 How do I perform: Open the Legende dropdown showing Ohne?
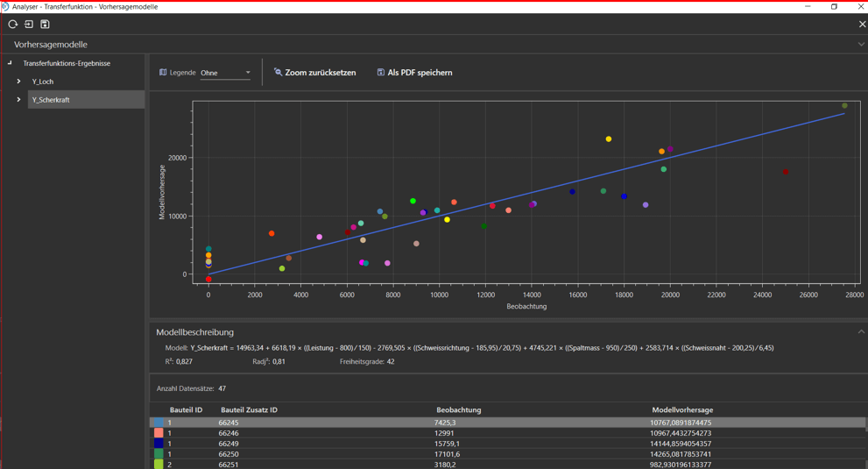(x=225, y=73)
